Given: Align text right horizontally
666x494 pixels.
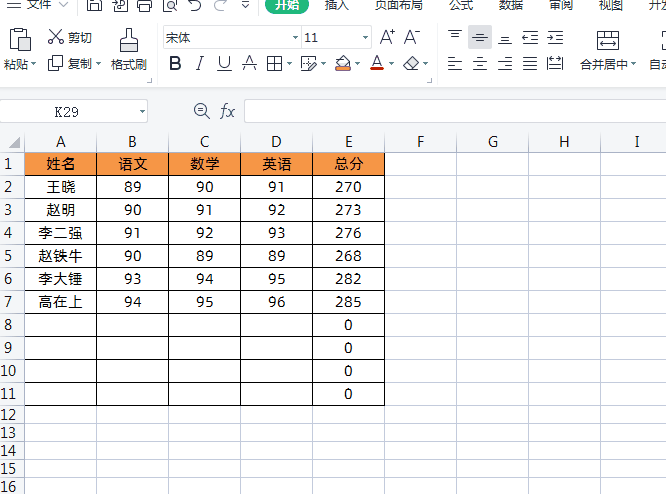Looking at the screenshot, I should pos(505,64).
